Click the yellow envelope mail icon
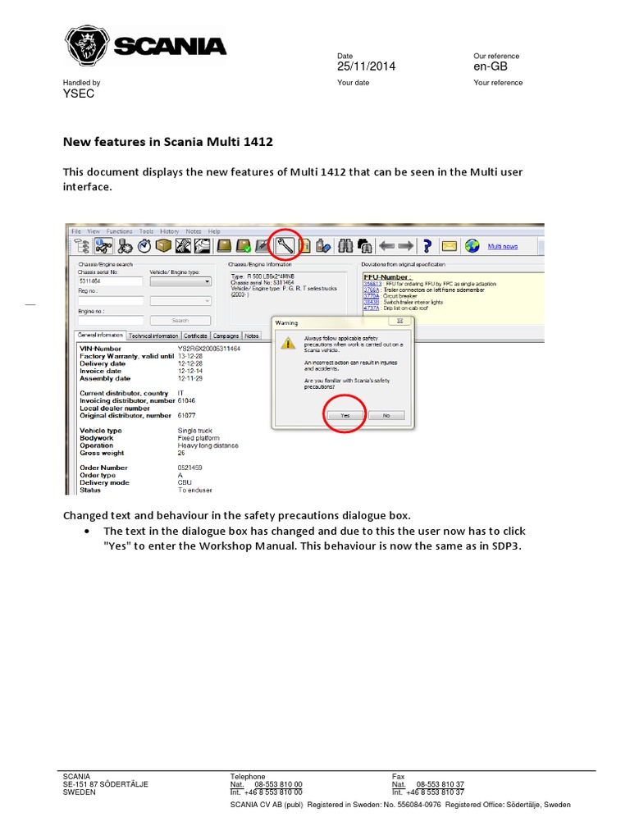The width and height of the screenshot is (630, 840). 450,246
